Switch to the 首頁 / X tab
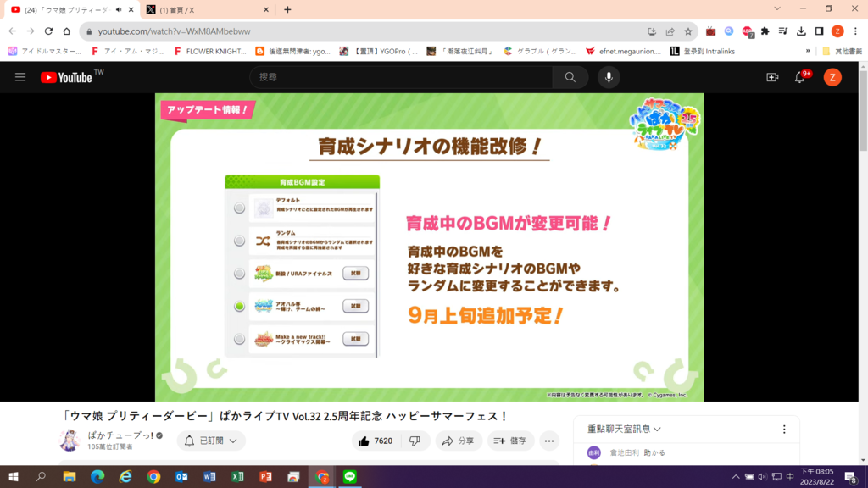Image resolution: width=868 pixels, height=488 pixels. click(x=208, y=10)
